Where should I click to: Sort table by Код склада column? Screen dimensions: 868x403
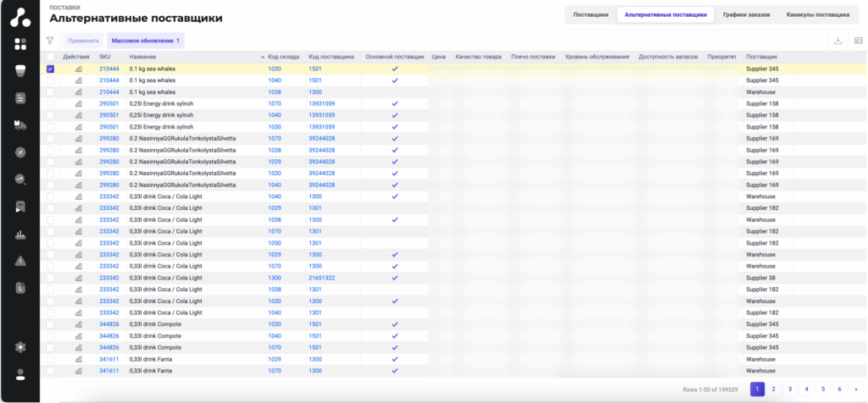click(x=281, y=57)
